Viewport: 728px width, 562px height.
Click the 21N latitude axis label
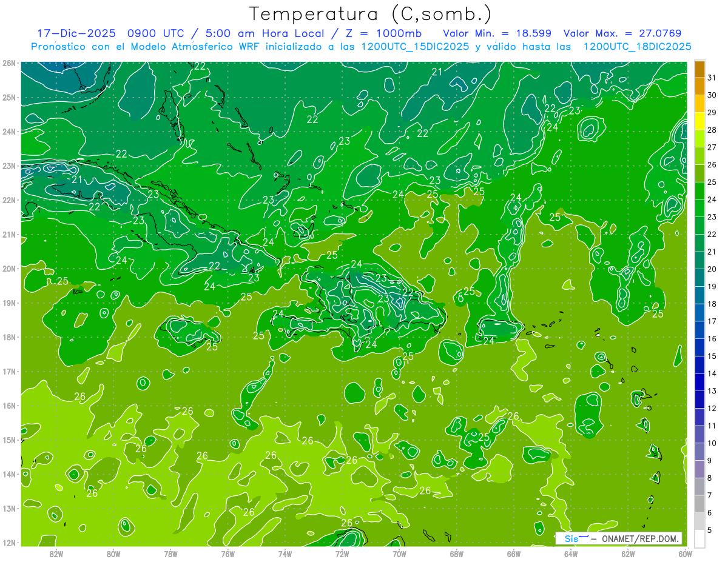[x=8, y=234]
